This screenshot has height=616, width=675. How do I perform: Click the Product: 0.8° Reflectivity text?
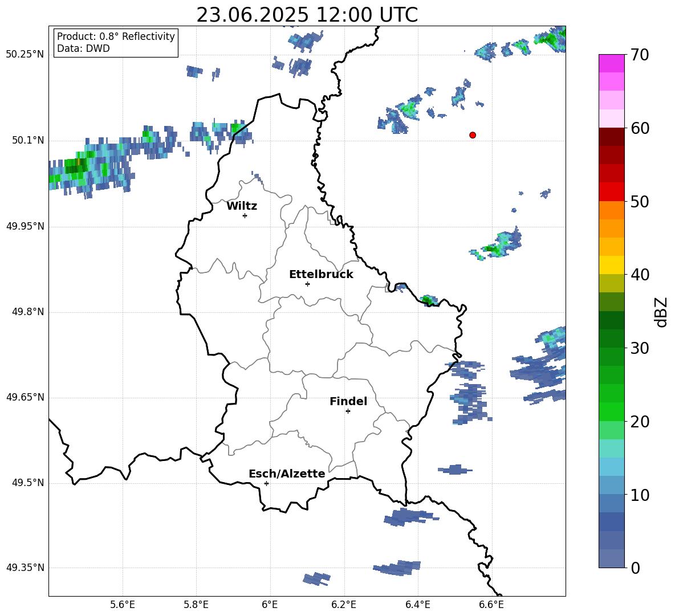coord(116,36)
